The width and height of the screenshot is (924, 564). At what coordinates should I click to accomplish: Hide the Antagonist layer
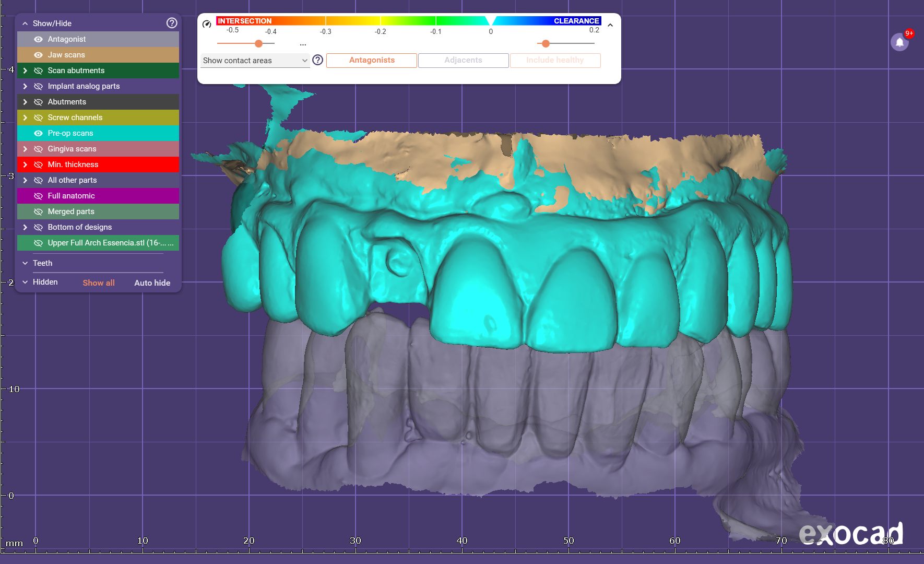[38, 39]
